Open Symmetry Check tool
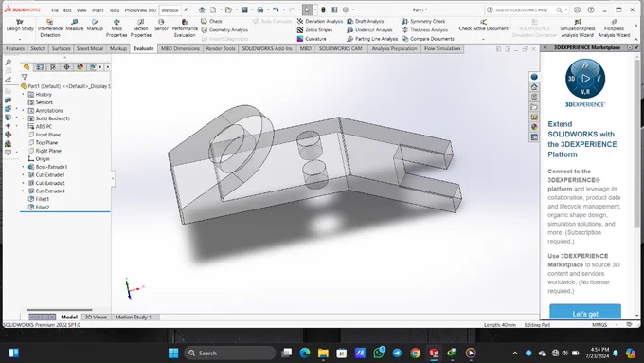 (423, 21)
